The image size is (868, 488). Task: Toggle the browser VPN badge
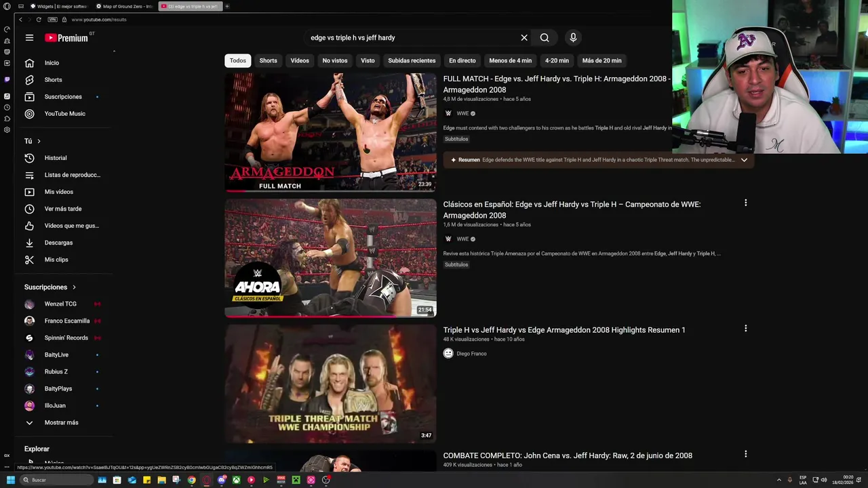pos(52,20)
